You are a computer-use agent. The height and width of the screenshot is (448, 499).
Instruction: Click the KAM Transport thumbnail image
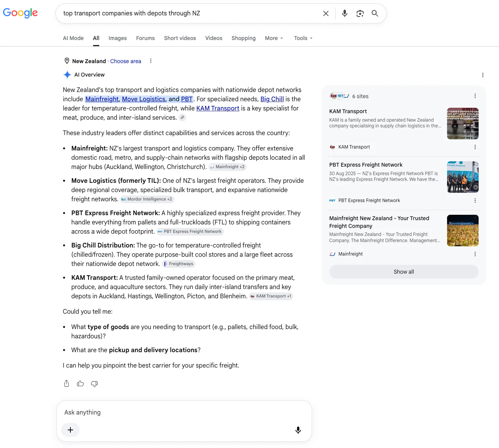(463, 124)
